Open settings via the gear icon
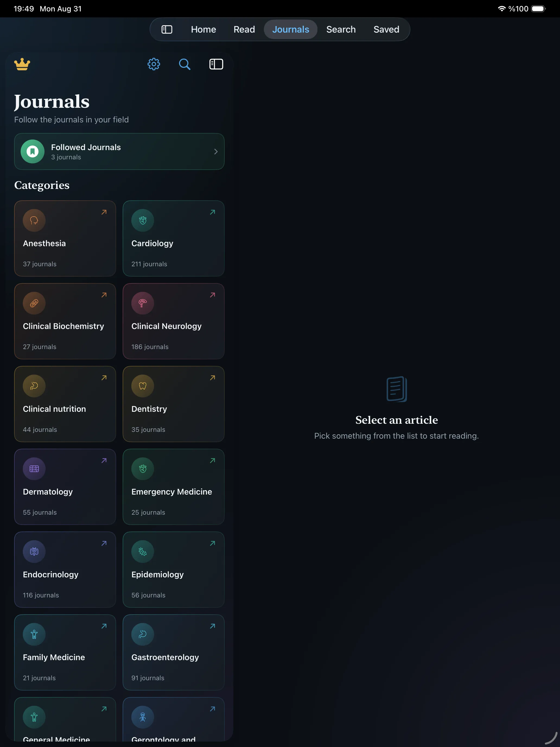 154,64
